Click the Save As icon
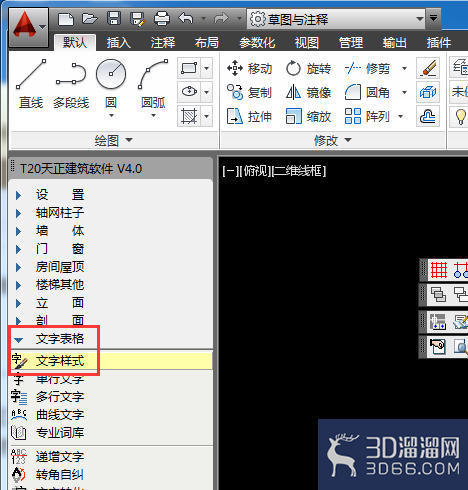The height and width of the screenshot is (490, 468). coord(138,19)
